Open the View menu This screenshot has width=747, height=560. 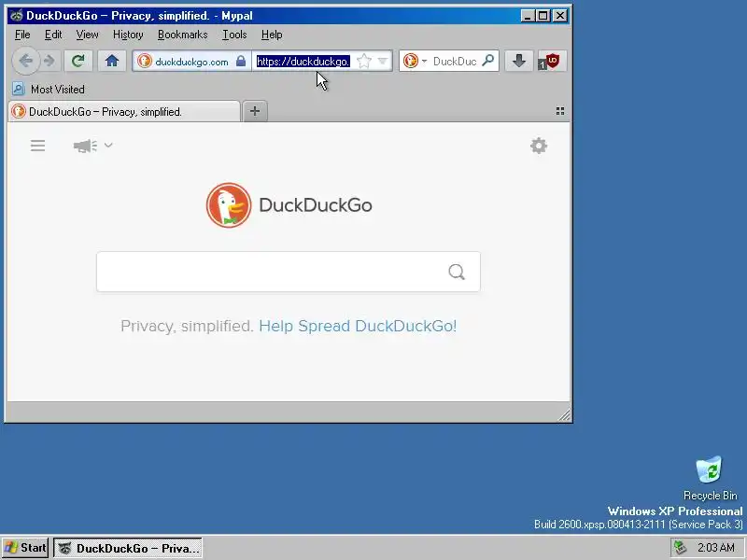pyautogui.click(x=87, y=35)
